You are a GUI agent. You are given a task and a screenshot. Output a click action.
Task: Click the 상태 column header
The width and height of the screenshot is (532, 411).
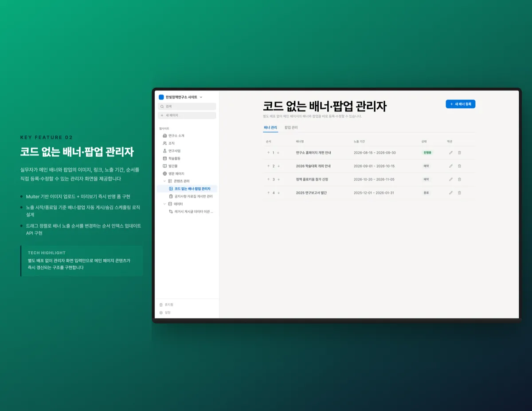click(x=424, y=141)
